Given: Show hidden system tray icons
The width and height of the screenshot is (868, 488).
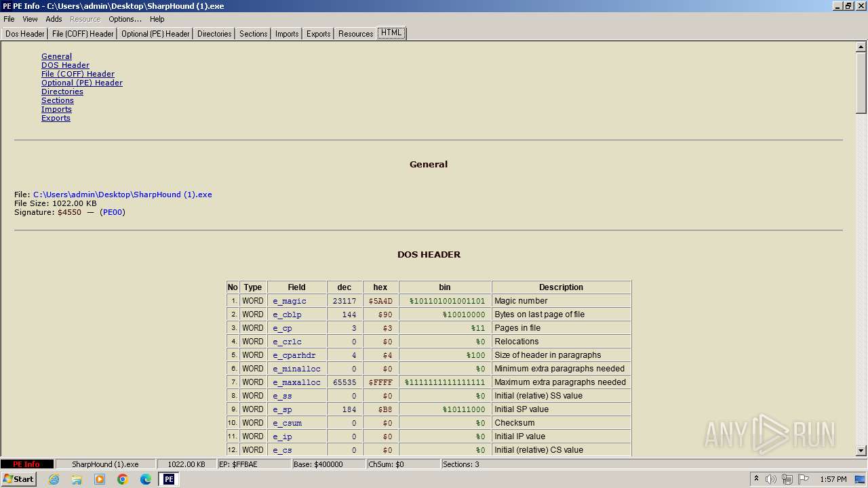Looking at the screenshot, I should click(x=756, y=479).
